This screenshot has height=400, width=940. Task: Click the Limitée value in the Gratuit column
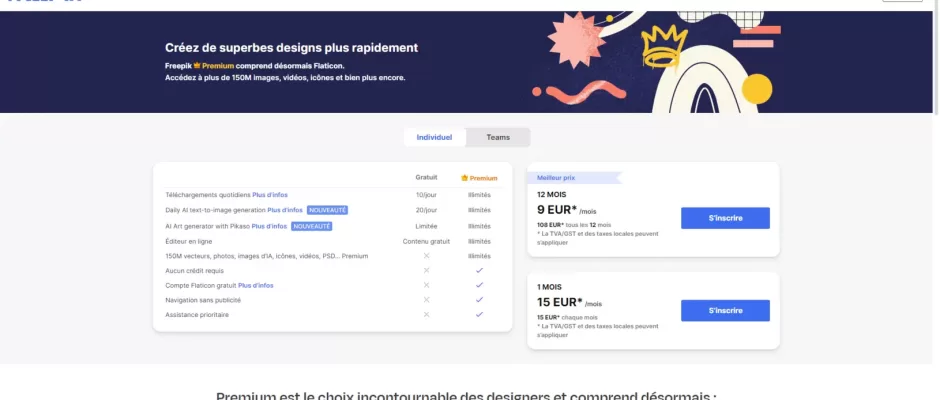tap(426, 226)
